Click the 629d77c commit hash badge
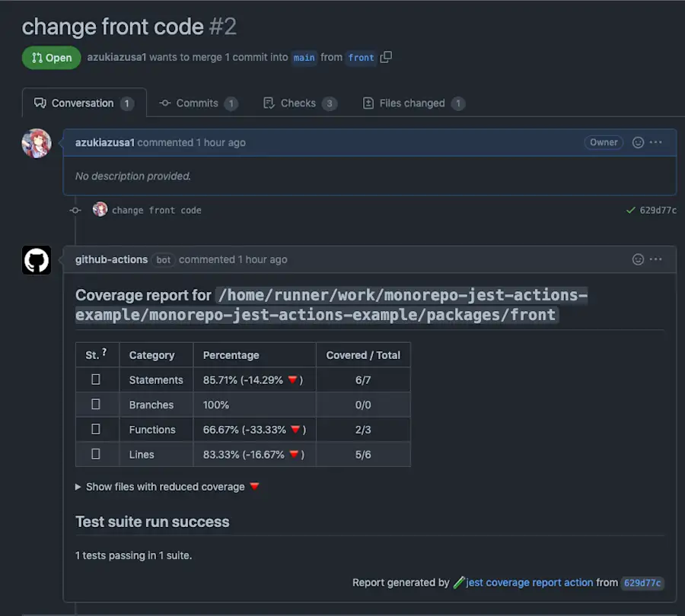This screenshot has width=685, height=616. coord(643,583)
